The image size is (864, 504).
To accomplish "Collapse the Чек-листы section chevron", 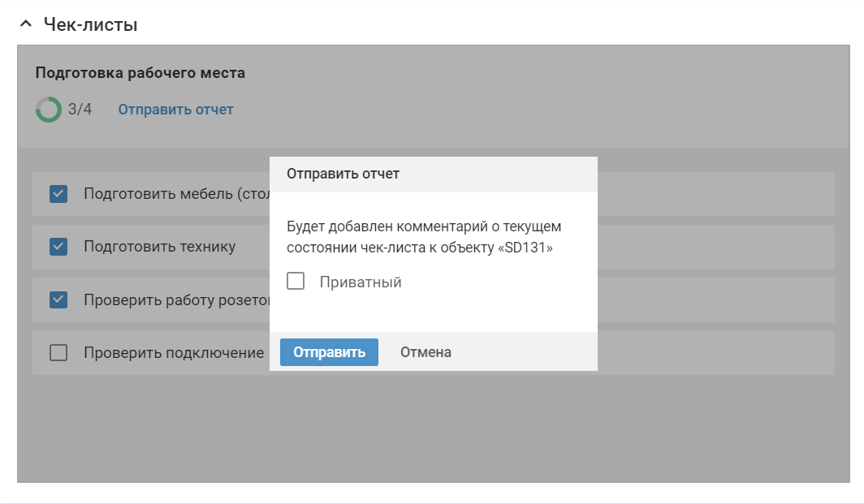I will click(x=26, y=24).
